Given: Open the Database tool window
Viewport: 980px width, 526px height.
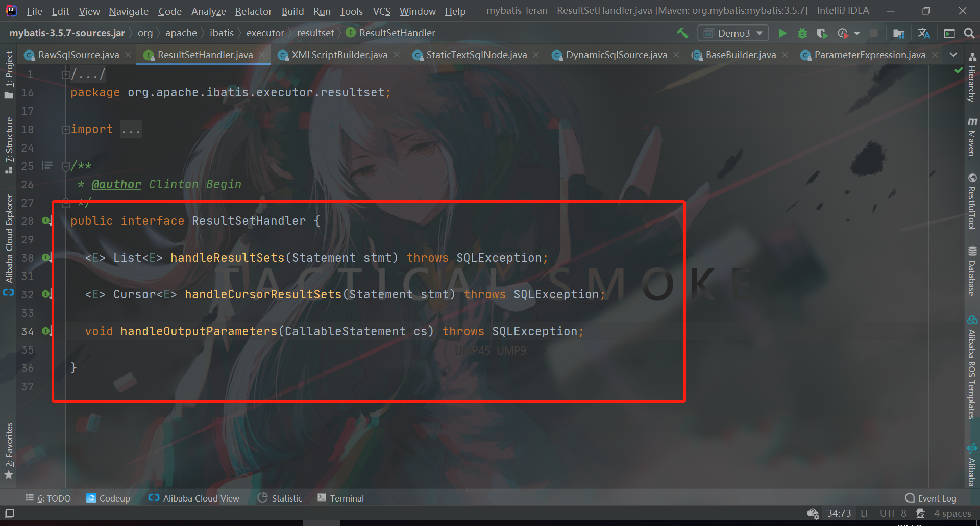Looking at the screenshot, I should point(972,271).
